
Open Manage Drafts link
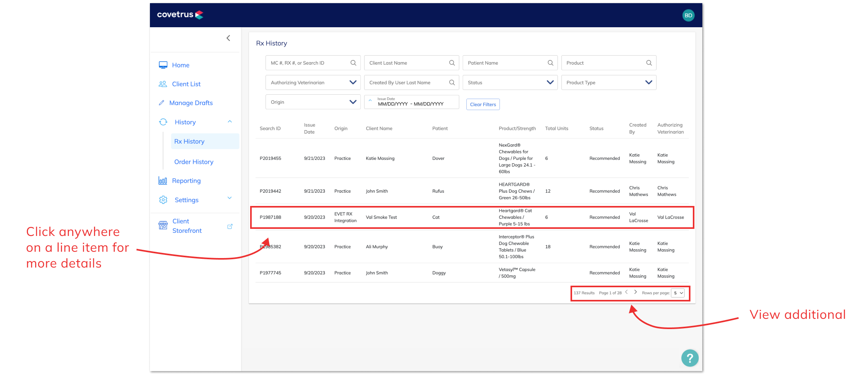coord(191,103)
